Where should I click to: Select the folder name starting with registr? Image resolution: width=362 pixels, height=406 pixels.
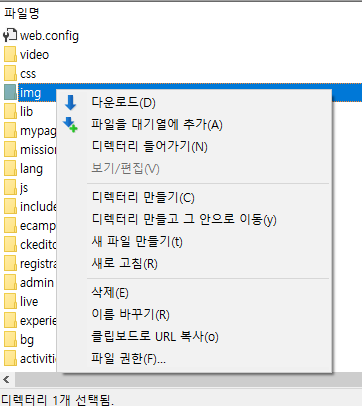38,264
